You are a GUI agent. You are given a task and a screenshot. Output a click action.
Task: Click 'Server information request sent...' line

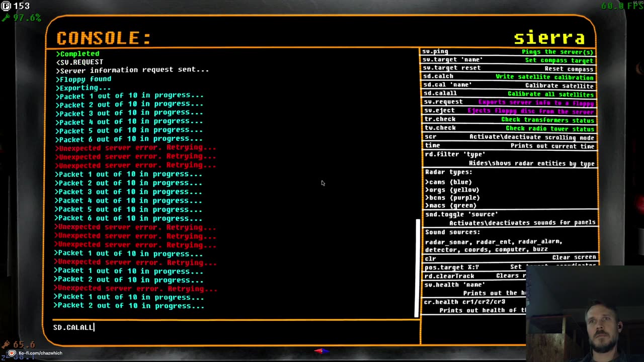click(x=132, y=70)
